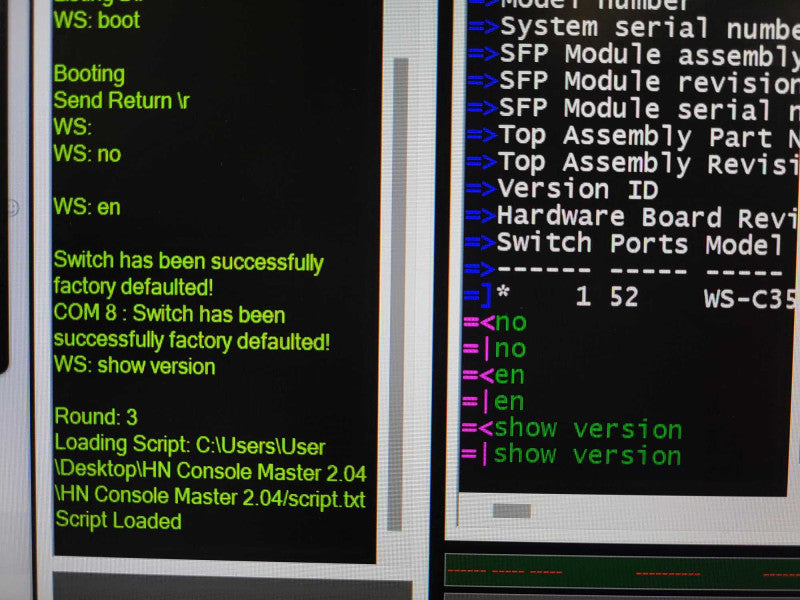Click the left log panel vertical scrollbar thumb
Viewport: 800px width, 600px height.
click(400, 294)
